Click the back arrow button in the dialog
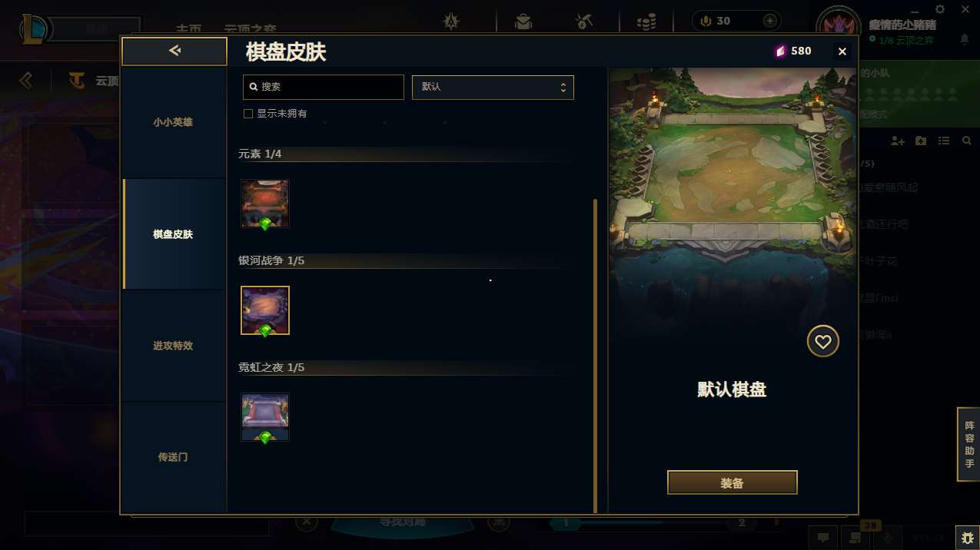Image resolution: width=980 pixels, height=550 pixels. (174, 51)
